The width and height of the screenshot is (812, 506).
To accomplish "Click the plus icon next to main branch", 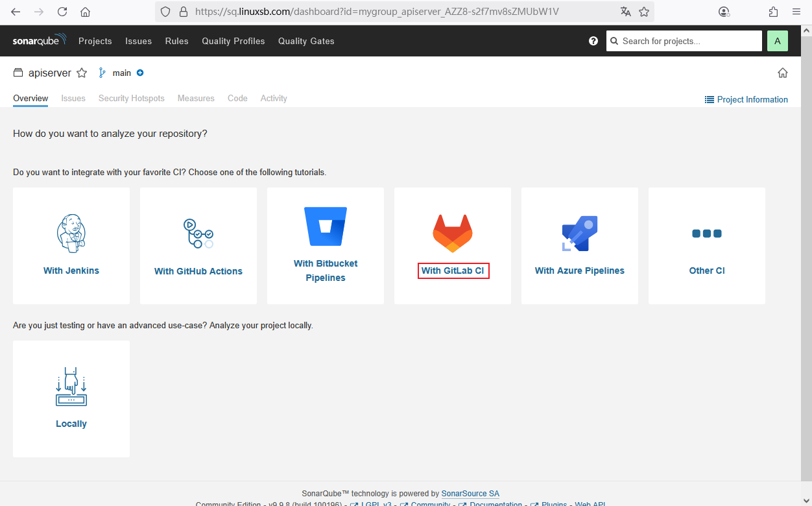I will [x=140, y=73].
